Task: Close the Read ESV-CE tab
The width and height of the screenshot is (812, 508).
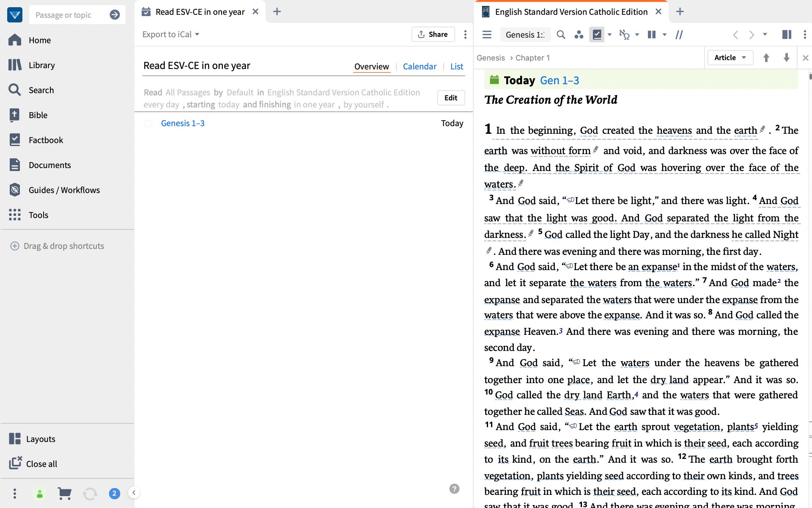Action: [255, 12]
